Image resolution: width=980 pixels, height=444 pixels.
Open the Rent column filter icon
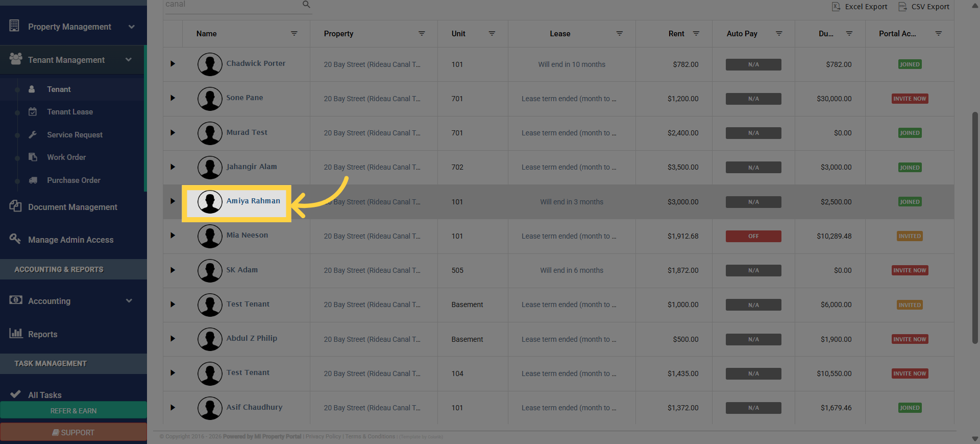coord(696,34)
